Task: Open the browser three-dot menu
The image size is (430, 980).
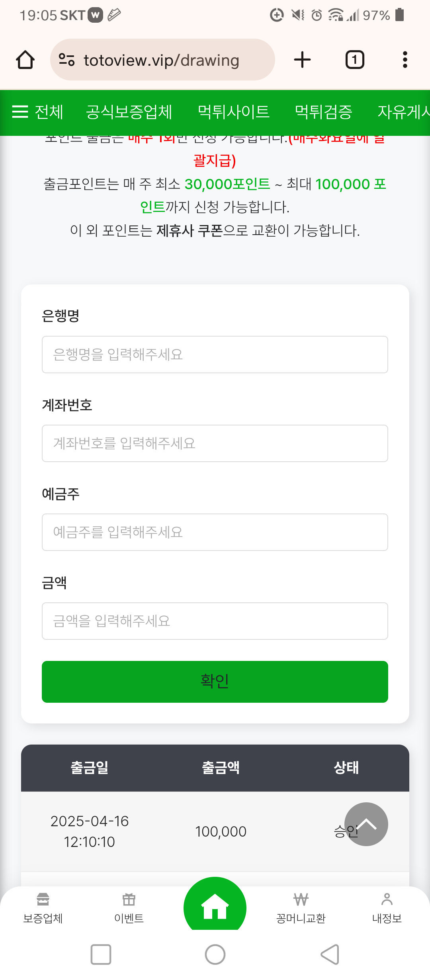Action: click(x=405, y=60)
